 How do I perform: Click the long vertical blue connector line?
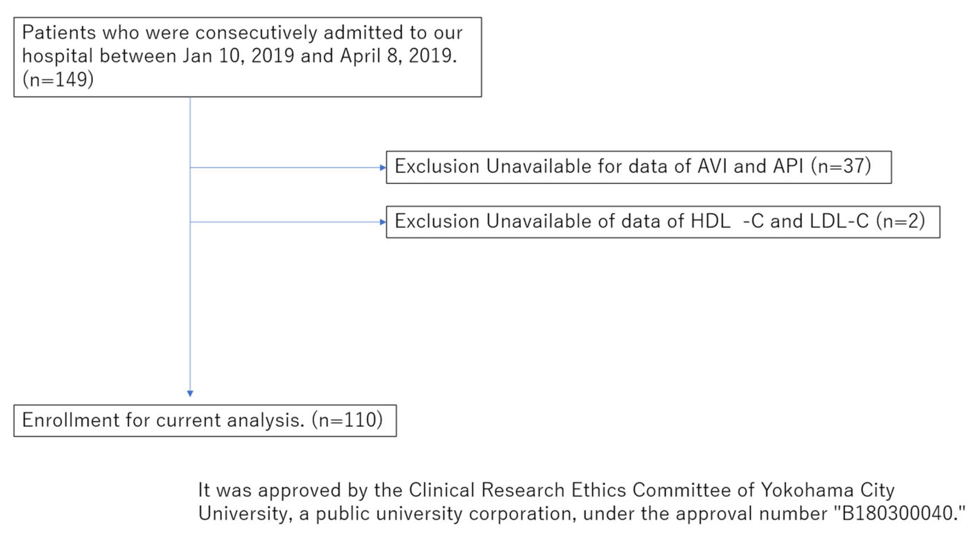coord(190,304)
